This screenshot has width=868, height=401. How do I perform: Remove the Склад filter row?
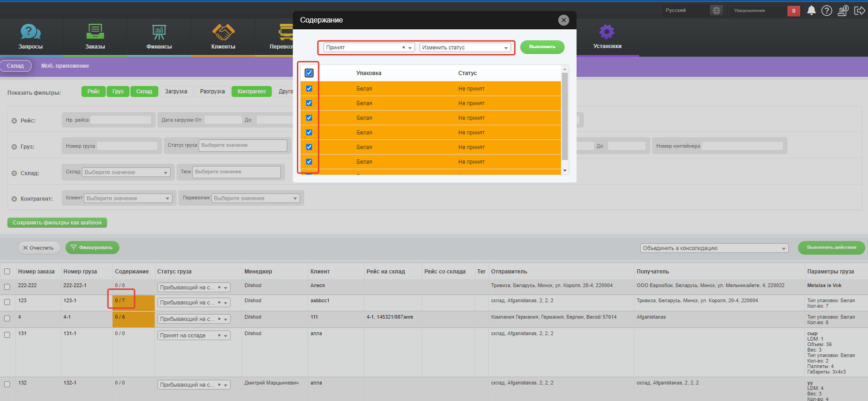pyautogui.click(x=14, y=173)
